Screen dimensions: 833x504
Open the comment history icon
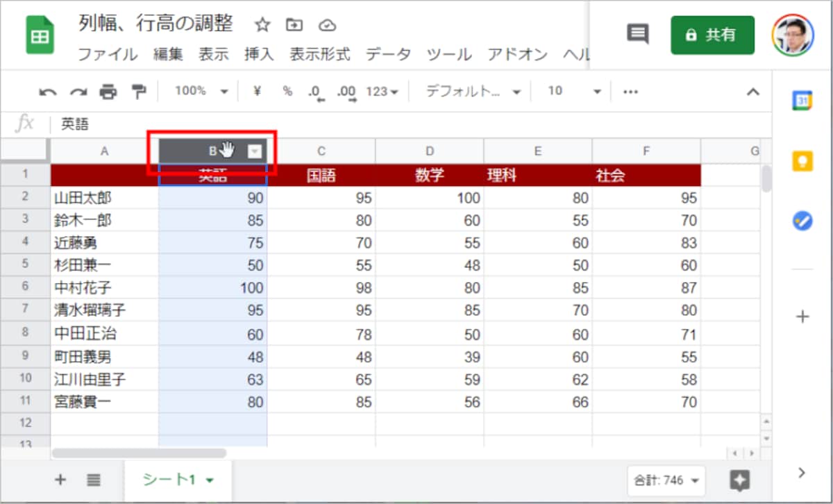pyautogui.click(x=637, y=34)
